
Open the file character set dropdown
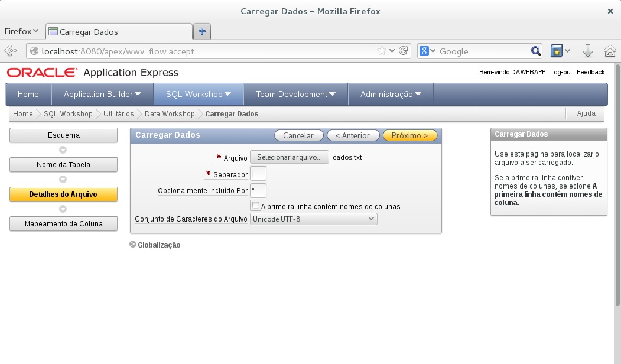[313, 219]
